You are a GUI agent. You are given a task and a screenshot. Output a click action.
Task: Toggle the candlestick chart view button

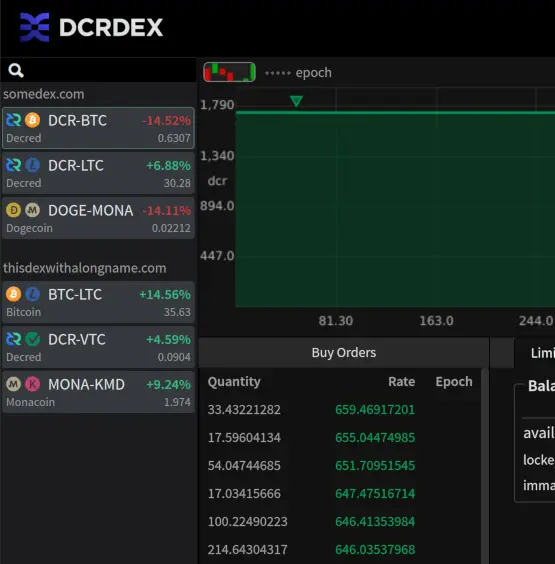tap(229, 72)
